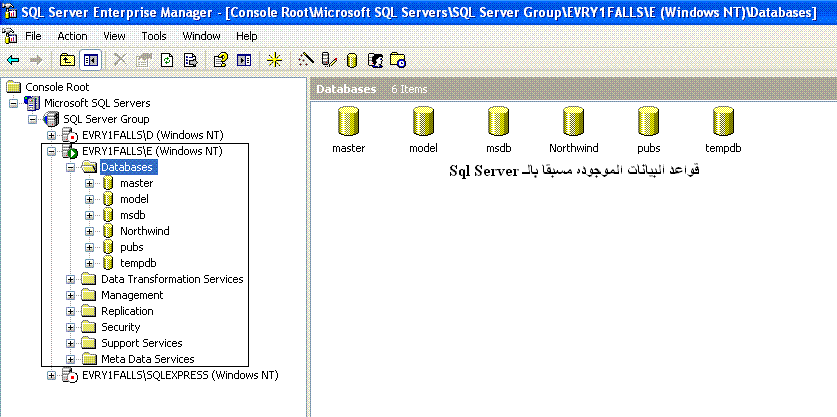This screenshot has width=837, height=417.
Task: Expand the Management folder node
Action: coord(70,295)
